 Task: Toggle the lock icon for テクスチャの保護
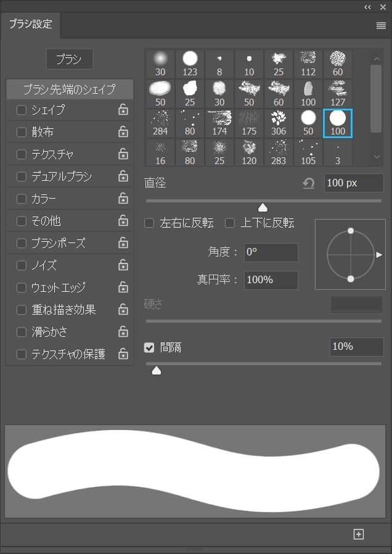tap(123, 353)
